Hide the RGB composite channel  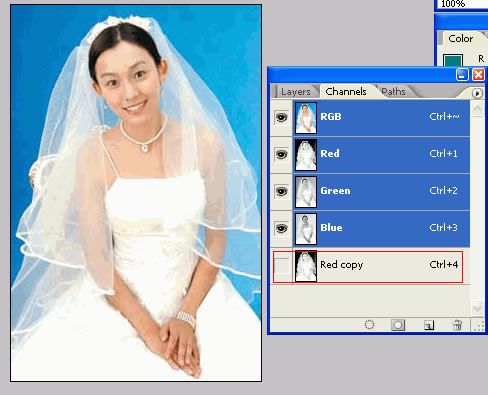[x=281, y=117]
